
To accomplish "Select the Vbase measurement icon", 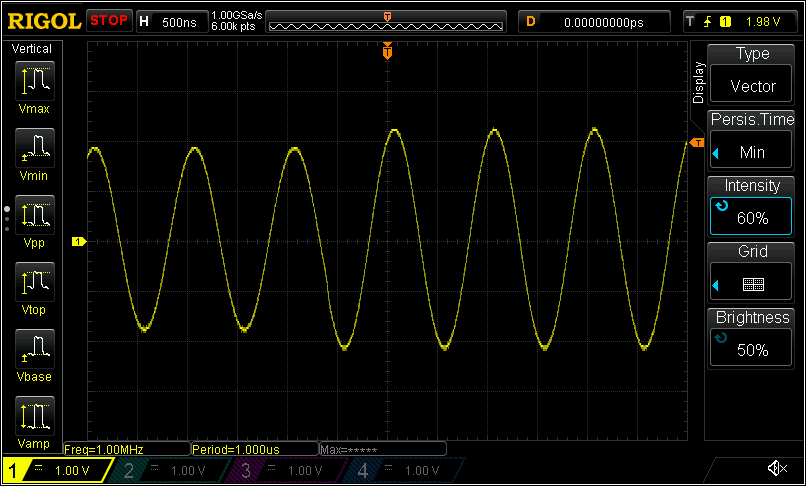I will coord(35,354).
